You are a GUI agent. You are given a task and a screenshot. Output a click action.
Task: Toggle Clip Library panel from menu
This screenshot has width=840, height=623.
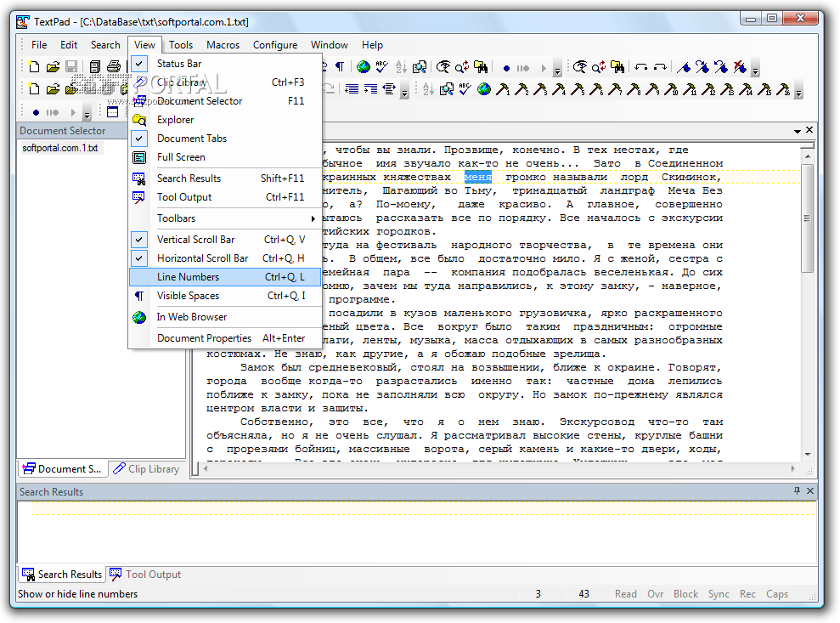pyautogui.click(x=225, y=82)
